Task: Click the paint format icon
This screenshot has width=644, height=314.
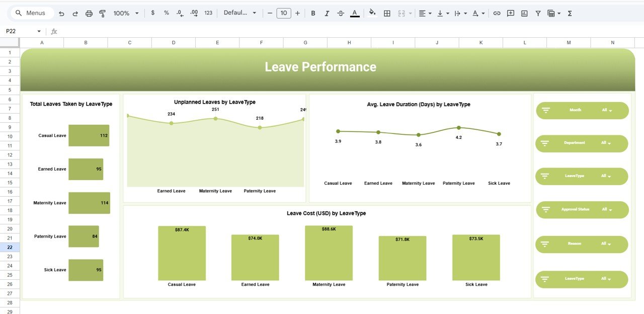Action: [102, 13]
